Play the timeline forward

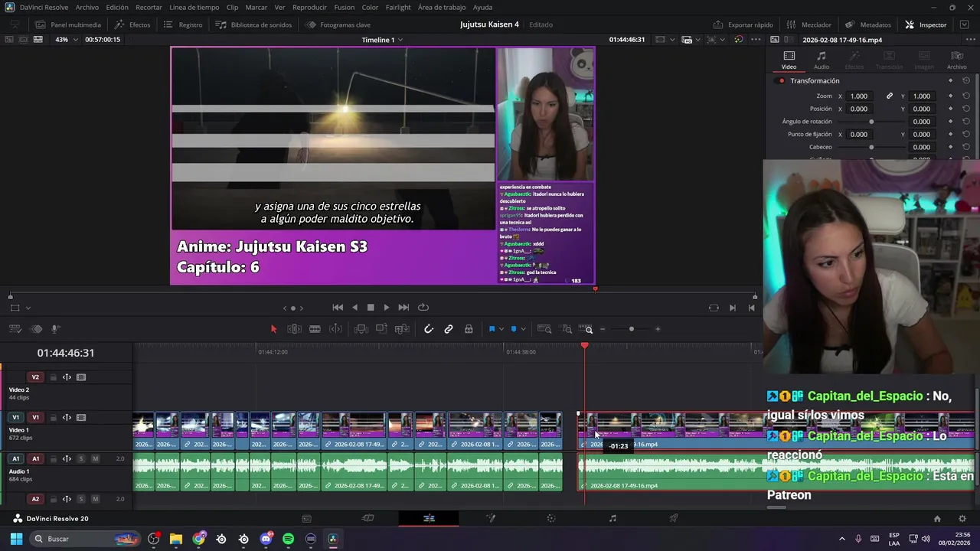point(387,308)
